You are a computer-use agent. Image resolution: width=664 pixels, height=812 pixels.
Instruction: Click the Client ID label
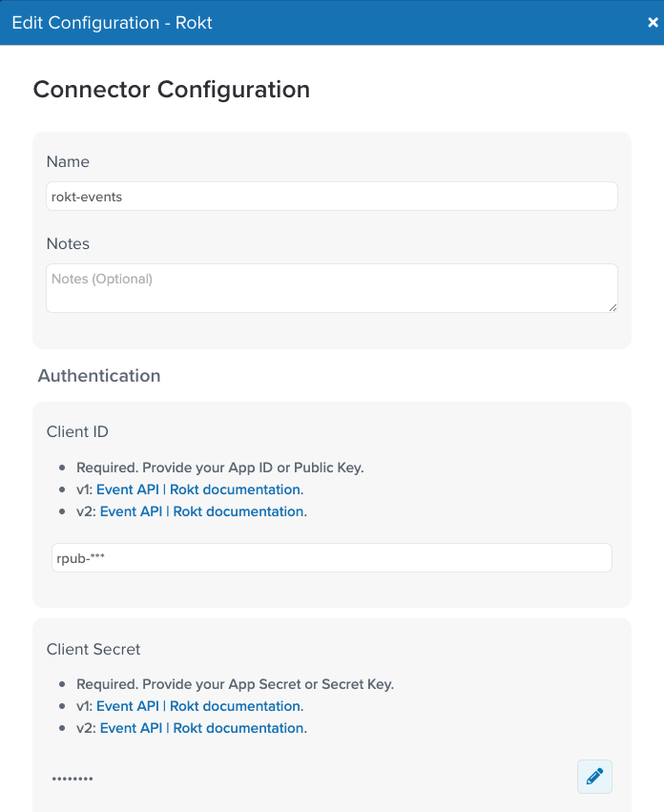[77, 431]
